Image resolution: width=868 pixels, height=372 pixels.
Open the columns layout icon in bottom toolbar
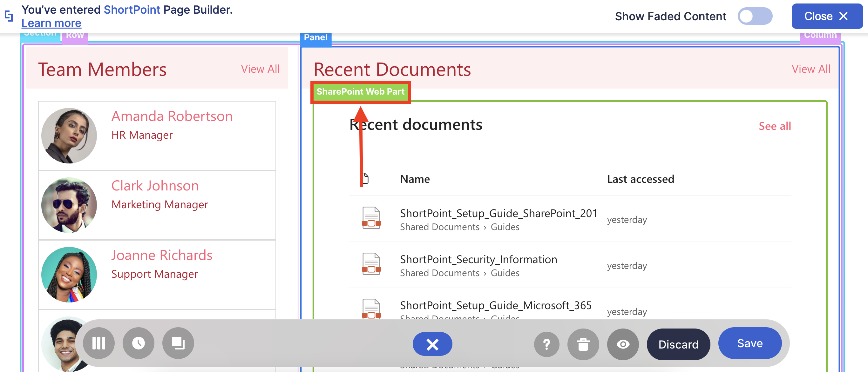coord(99,343)
